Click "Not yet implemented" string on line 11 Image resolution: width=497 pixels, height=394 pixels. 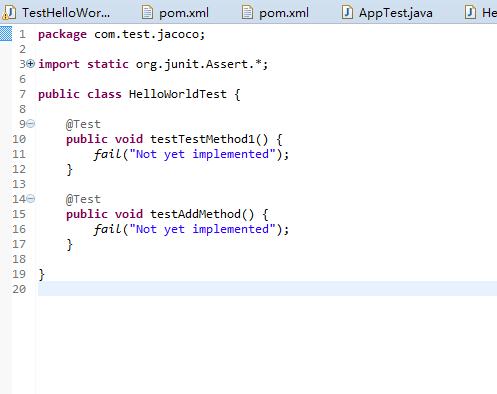pos(202,154)
